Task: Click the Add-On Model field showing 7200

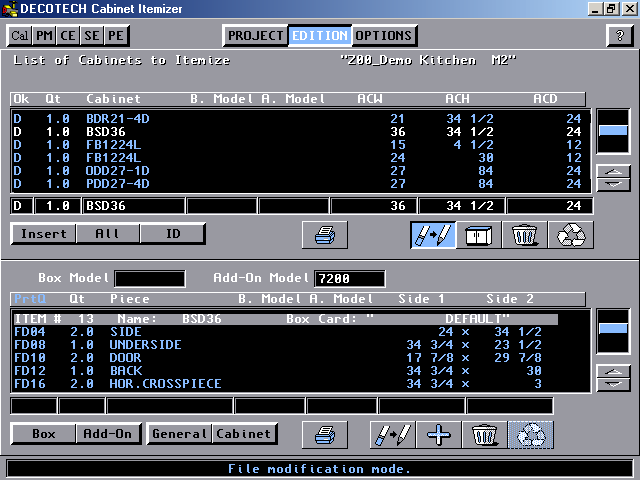Action: [x=350, y=279]
